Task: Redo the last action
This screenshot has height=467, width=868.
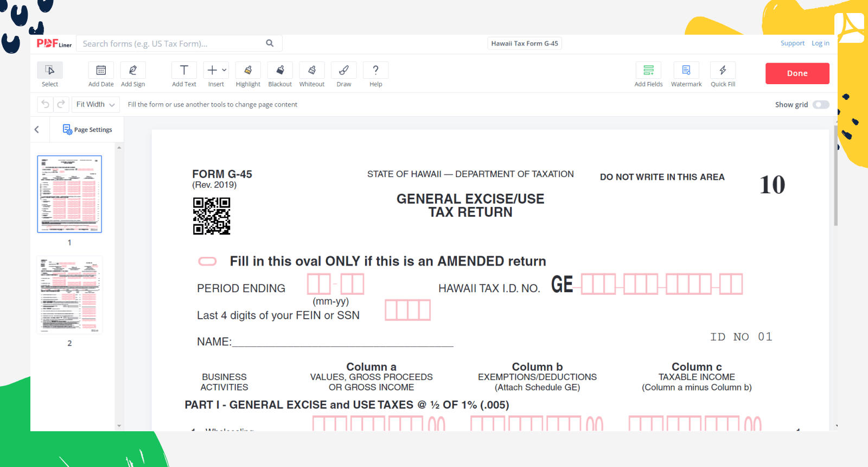Action: pos(61,104)
